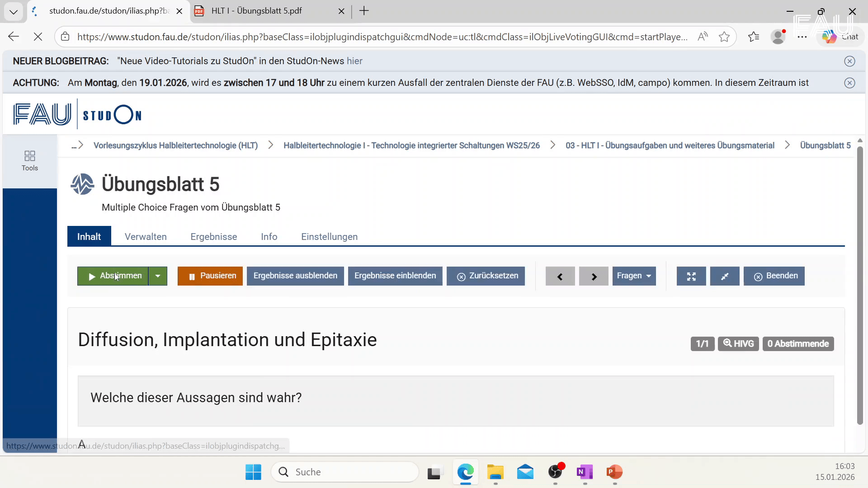Image resolution: width=868 pixels, height=488 pixels.
Task: Launch OBS Studio from the taskbar
Action: [555, 472]
